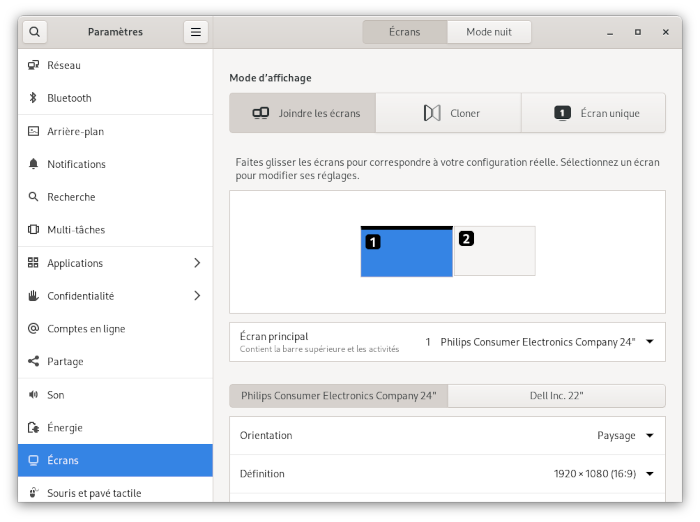Click the Orientation label text

pos(266,435)
